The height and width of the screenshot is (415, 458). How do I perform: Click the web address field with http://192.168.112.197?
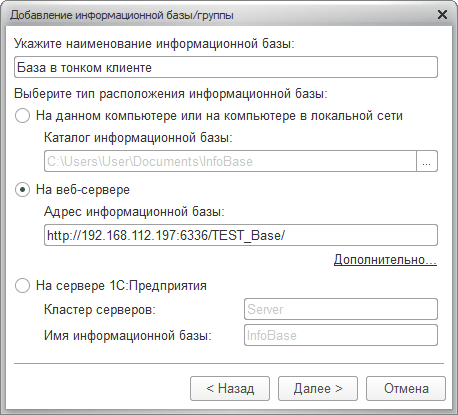[241, 235]
